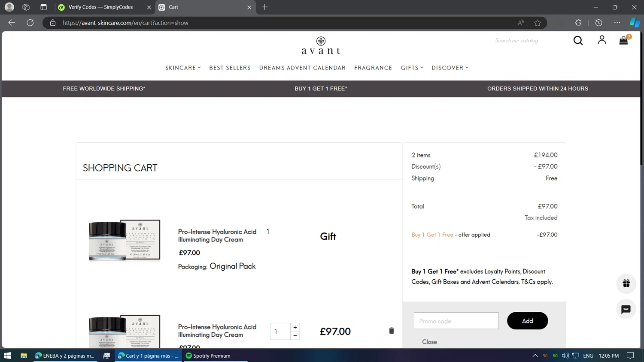This screenshot has height=362, width=644.
Task: Expand the GIFTS menu
Action: (x=412, y=68)
